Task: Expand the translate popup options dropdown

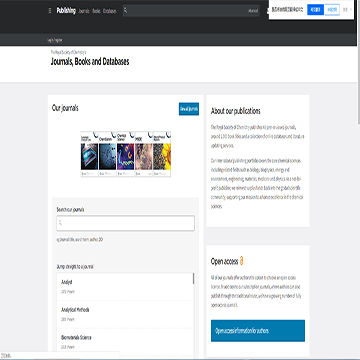Action: [347, 10]
